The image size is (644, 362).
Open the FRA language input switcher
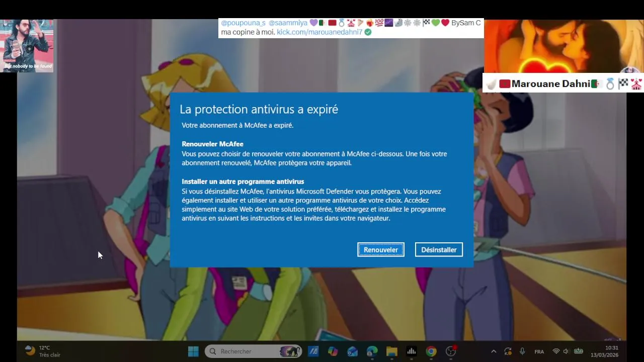click(x=539, y=351)
